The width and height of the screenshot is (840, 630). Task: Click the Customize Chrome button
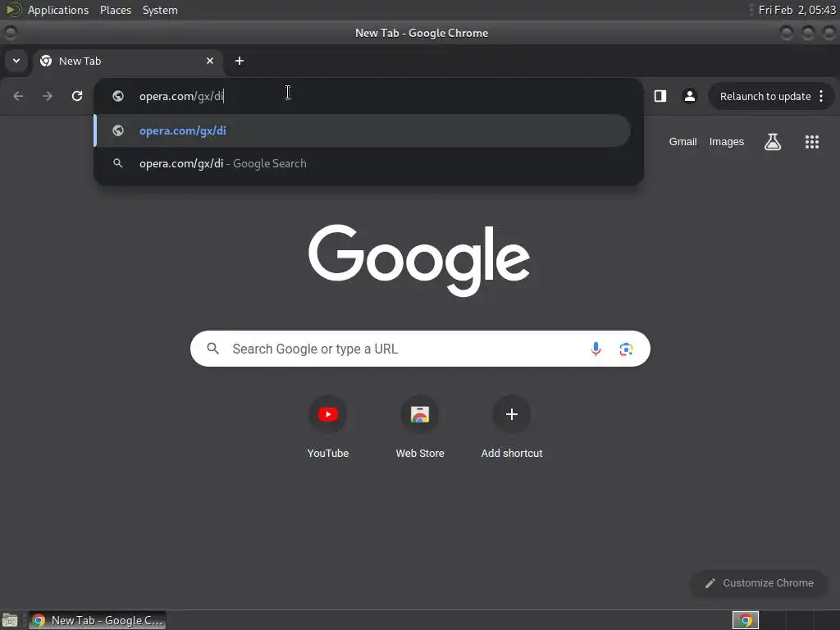coord(759,583)
